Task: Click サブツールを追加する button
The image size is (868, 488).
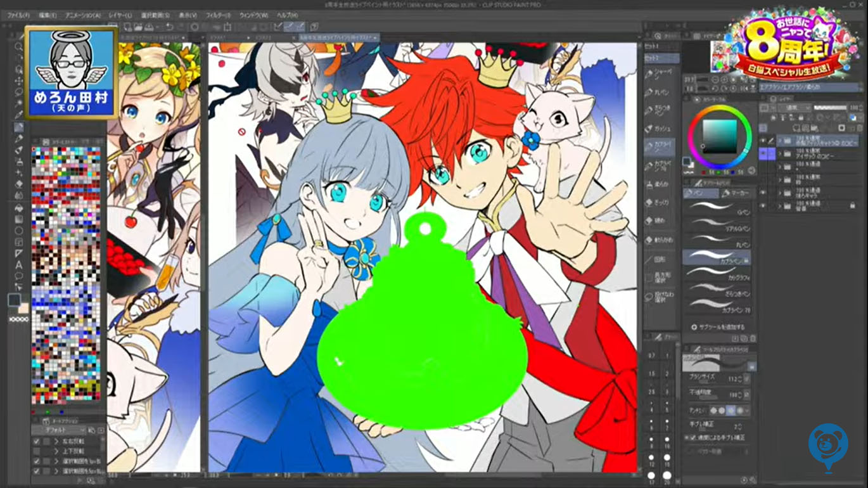Action: click(718, 328)
